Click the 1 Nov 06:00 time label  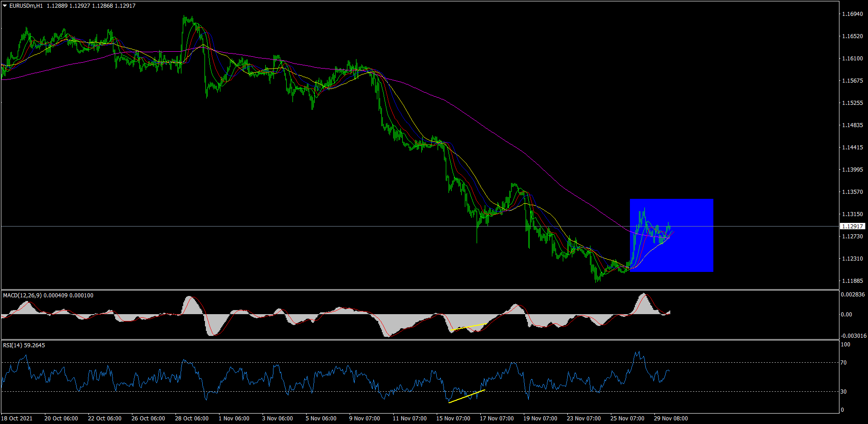click(234, 419)
